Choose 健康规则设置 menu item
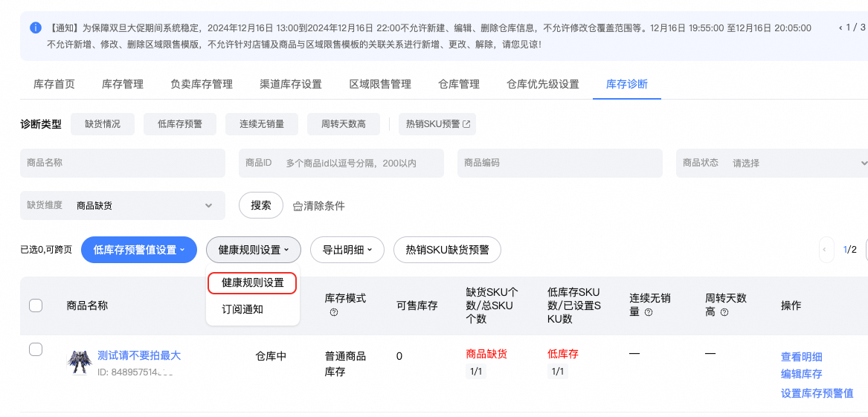The width and height of the screenshot is (868, 417). point(252,282)
